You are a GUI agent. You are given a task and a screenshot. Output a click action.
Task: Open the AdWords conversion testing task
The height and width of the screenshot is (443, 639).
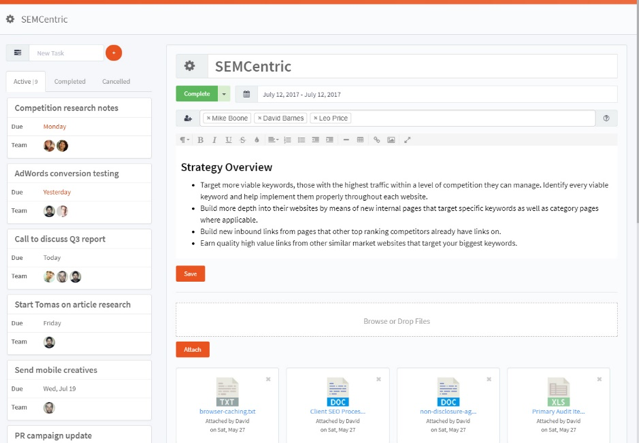coord(67,174)
